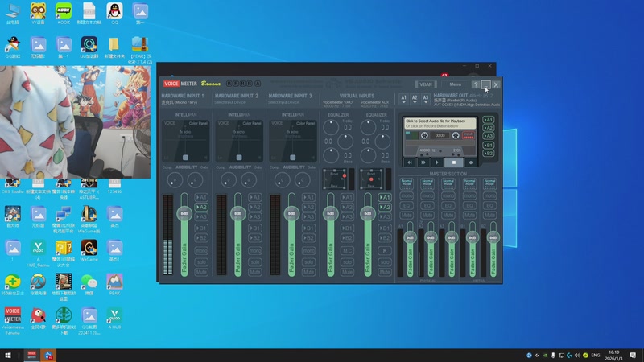Toggle cassette A3 output button
The width and height of the screenshot is (644, 362).
click(488, 136)
